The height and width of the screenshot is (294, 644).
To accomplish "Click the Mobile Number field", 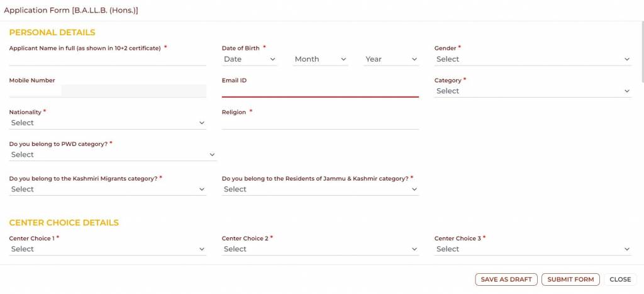I will (x=133, y=91).
